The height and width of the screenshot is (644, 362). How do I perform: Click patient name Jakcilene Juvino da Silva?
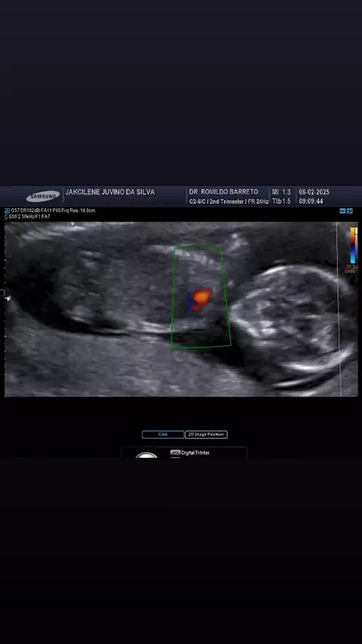pos(110,192)
